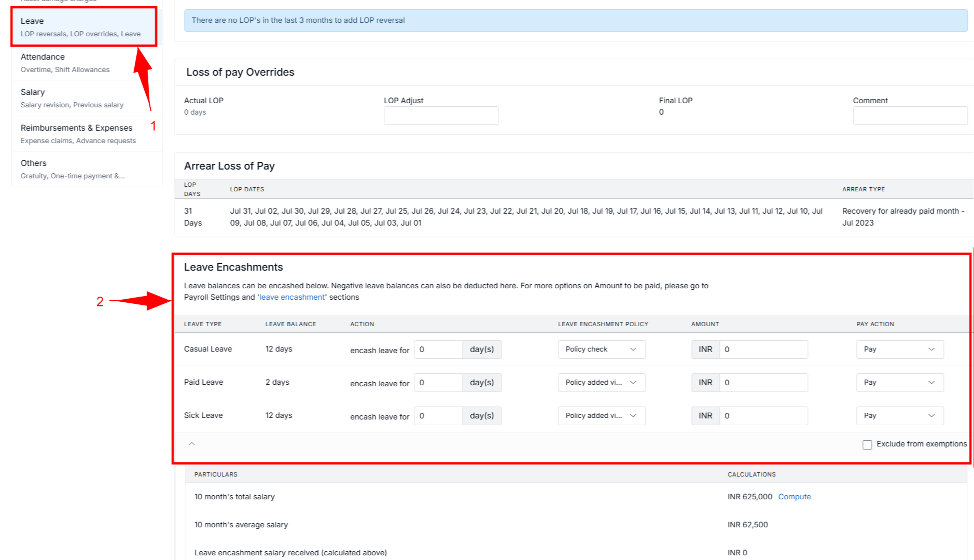This screenshot has width=974, height=560.
Task: Edit the Paid Leave INR amount field
Action: click(763, 383)
